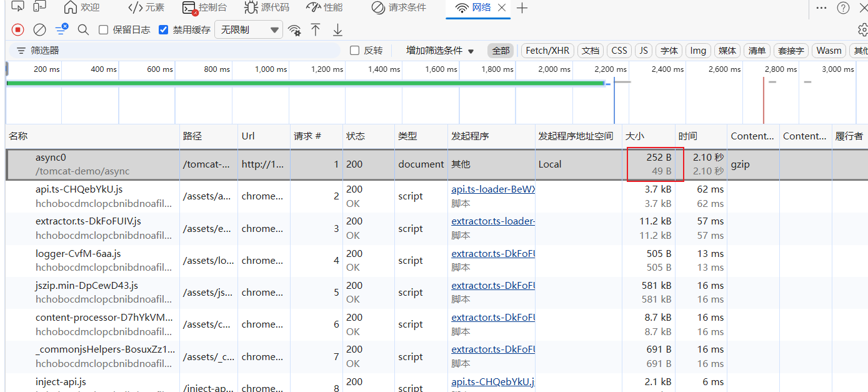Filter by 字体 type
This screenshot has height=392, width=868.
pos(669,51)
